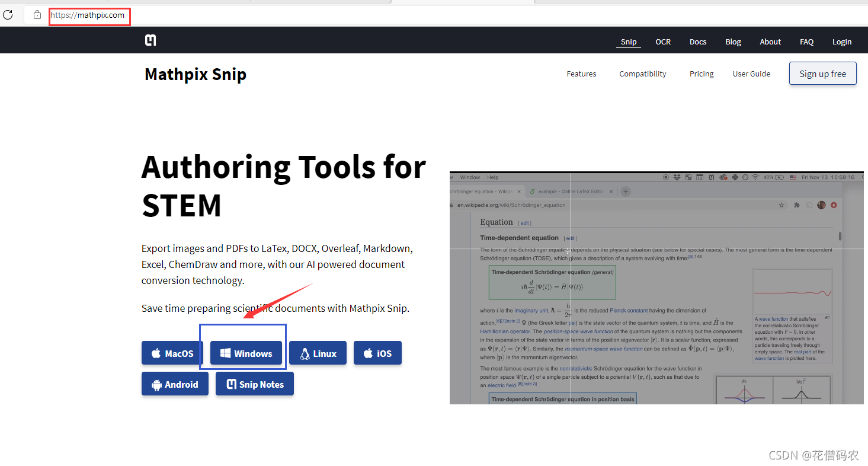Click the 'Authoring Tools for STEM' heading
868x466 pixels.
tap(284, 186)
